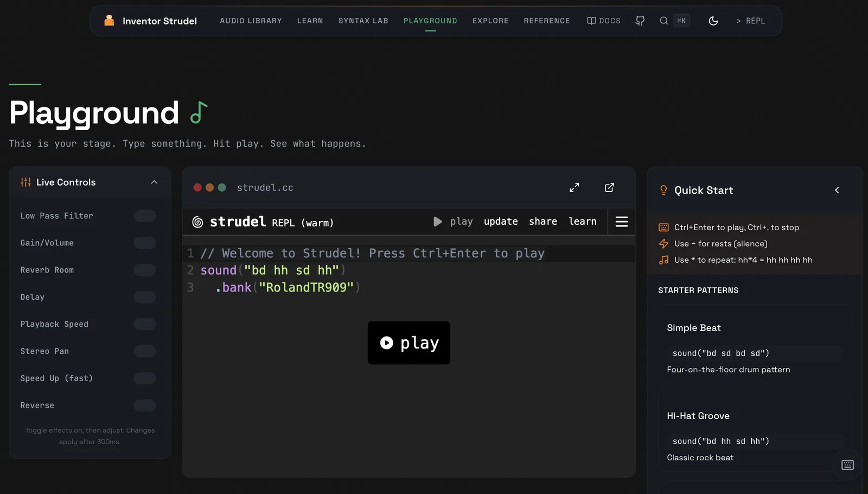Click learn in the REPL header
Screen dimensions: 868x494
[583, 221]
